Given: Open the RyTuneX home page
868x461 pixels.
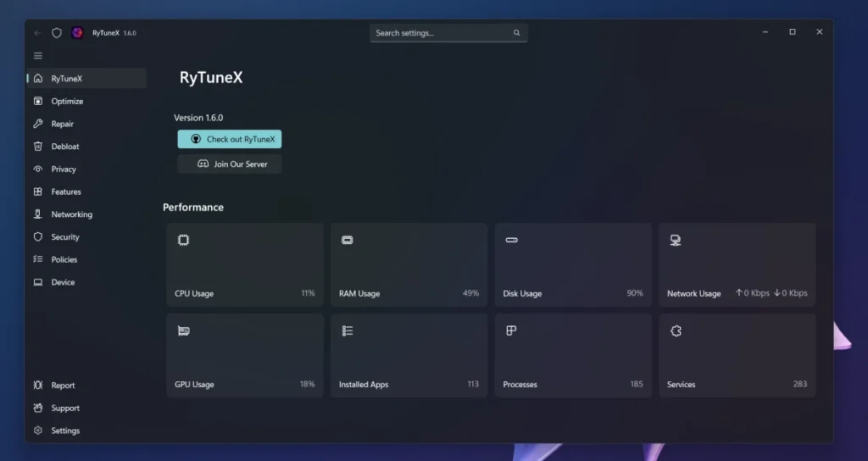Looking at the screenshot, I should [87, 79].
